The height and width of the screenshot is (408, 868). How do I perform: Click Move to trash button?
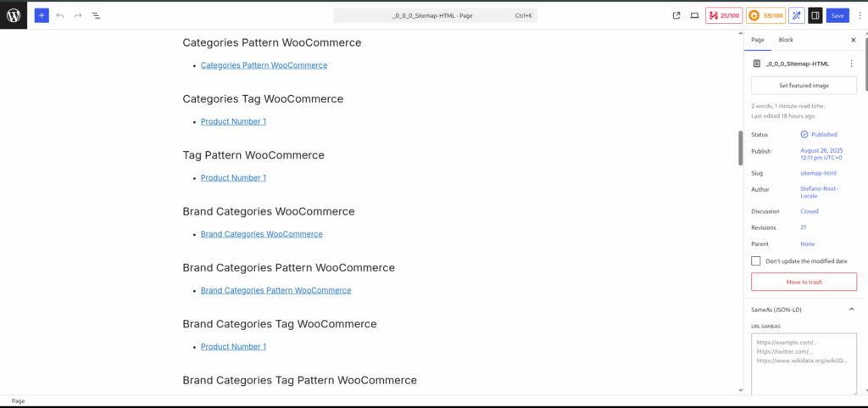(x=804, y=282)
